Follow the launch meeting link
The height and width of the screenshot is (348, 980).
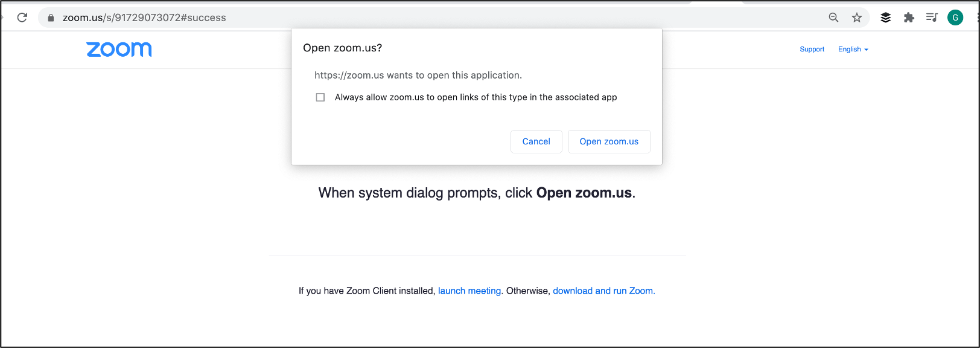(469, 291)
